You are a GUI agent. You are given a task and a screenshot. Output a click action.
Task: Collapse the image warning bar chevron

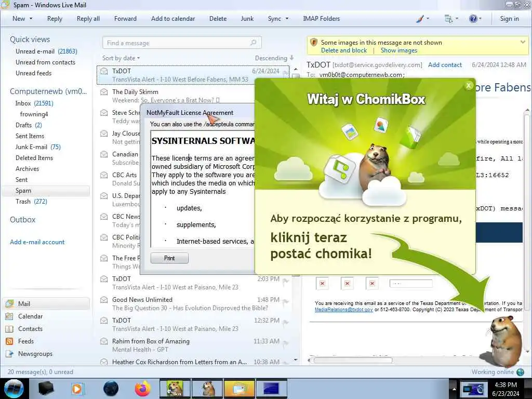click(x=523, y=42)
